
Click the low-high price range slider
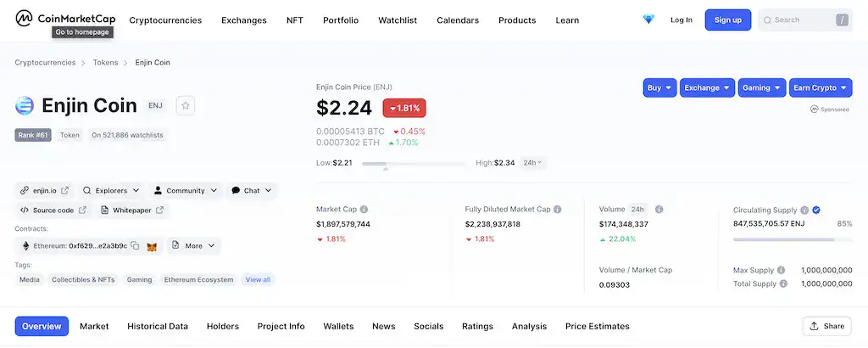(x=414, y=164)
